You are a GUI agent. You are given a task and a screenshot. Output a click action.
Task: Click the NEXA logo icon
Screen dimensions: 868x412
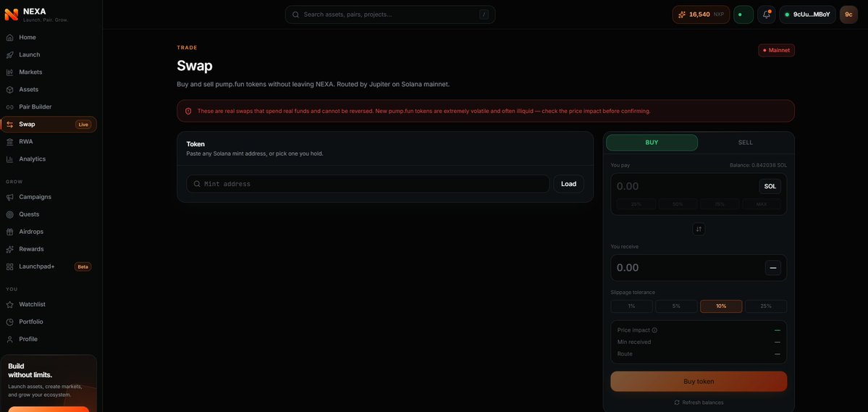[x=11, y=14]
